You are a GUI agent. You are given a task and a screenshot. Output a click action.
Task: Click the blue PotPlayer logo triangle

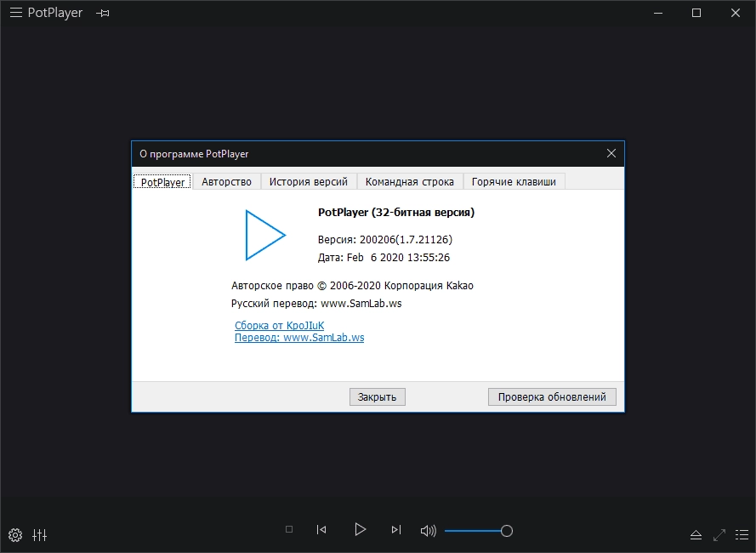pos(265,235)
